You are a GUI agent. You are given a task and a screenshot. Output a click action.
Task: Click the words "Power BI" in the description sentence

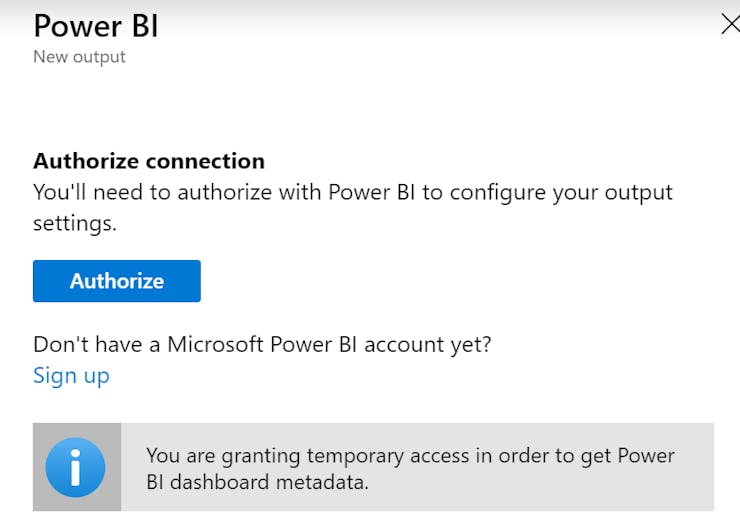[x=371, y=192]
